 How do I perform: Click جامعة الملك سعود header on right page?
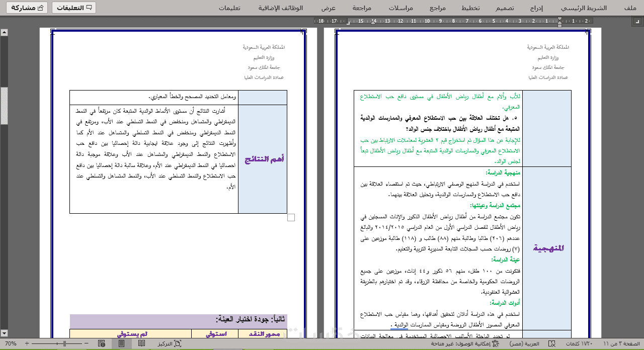(548, 67)
